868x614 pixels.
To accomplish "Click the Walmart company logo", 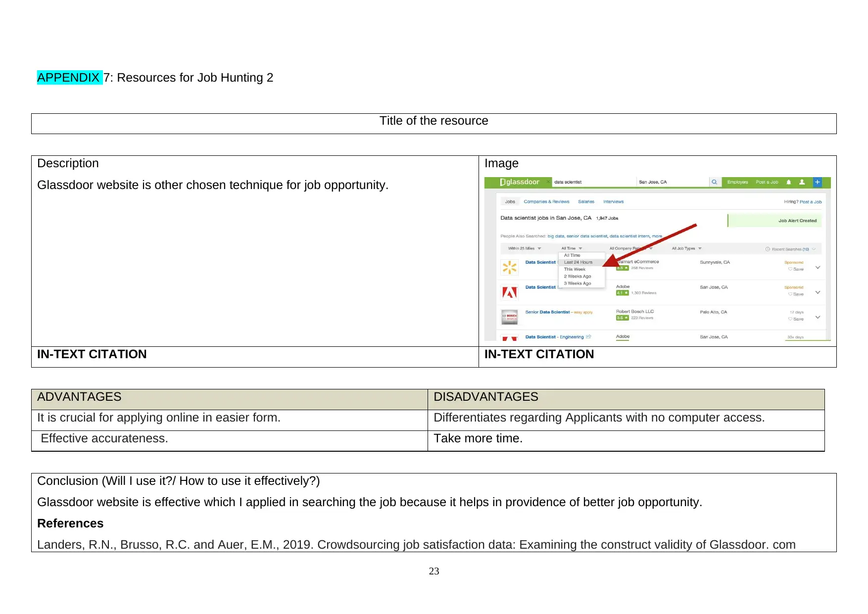I will (509, 268).
